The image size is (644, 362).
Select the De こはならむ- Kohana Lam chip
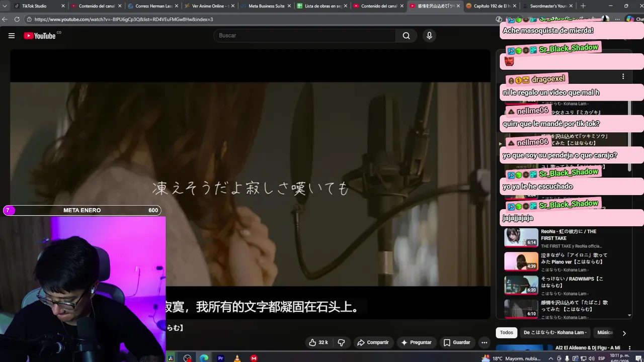coord(554,332)
